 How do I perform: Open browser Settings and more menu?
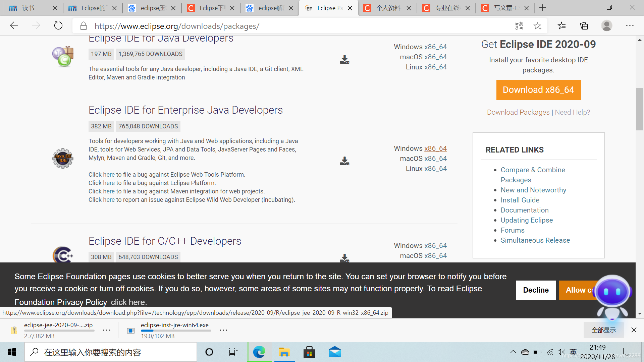(x=630, y=26)
